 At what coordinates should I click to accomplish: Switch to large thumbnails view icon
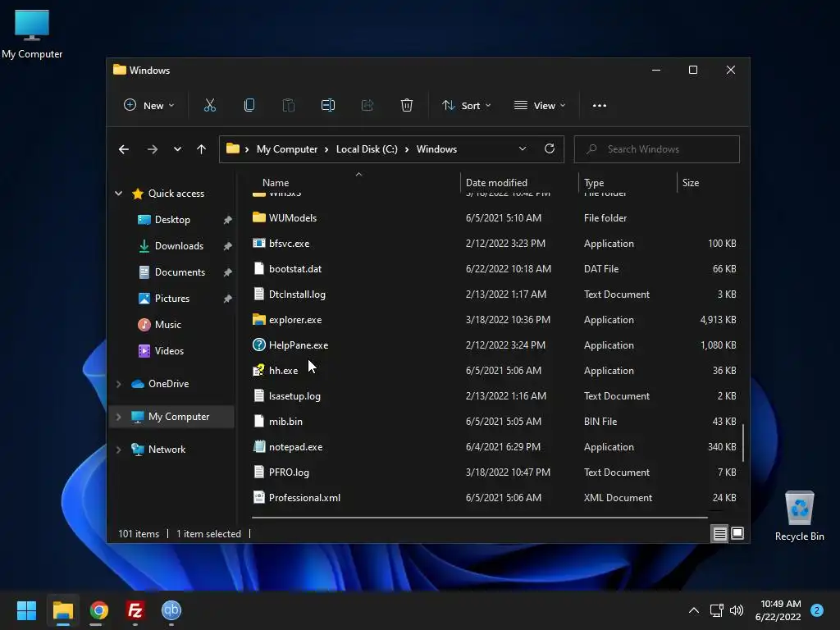pos(737,533)
